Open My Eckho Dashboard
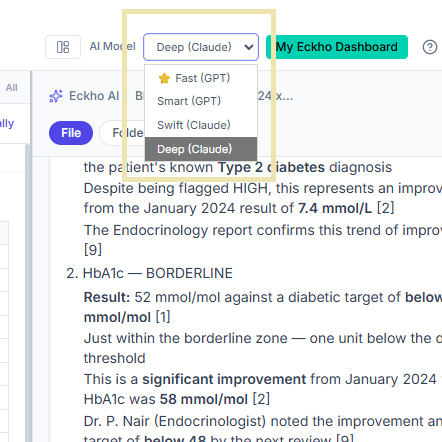The width and height of the screenshot is (442, 442). click(337, 47)
